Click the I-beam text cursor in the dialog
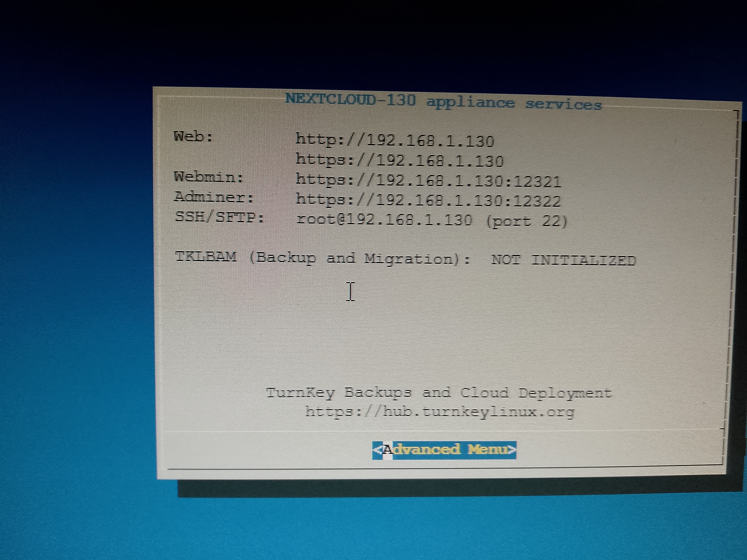This screenshot has width=747, height=560. pos(351,292)
